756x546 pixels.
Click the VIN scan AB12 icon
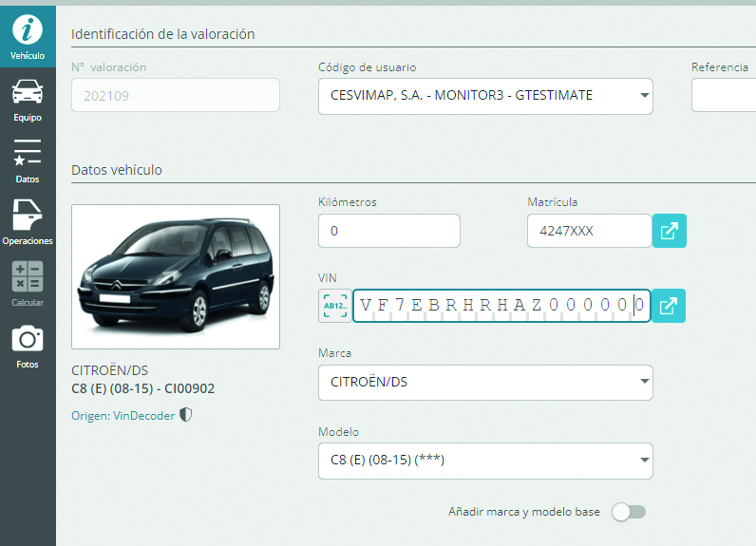[334, 306]
